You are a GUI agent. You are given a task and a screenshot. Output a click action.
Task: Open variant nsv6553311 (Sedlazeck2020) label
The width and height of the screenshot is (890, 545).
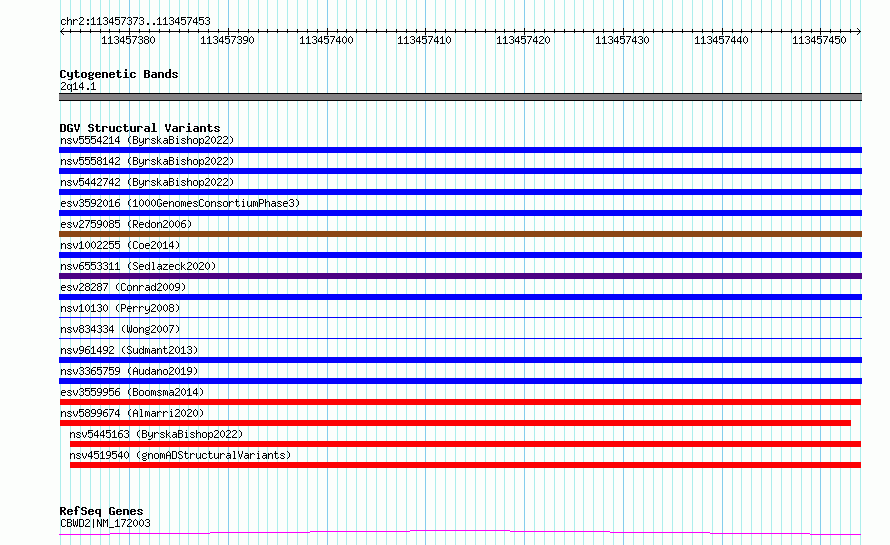[x=138, y=266]
